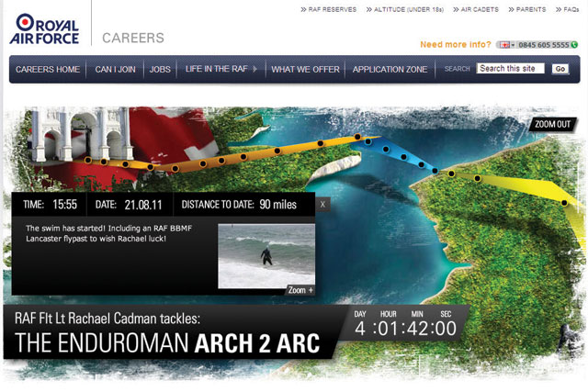Click the Go search button

click(x=560, y=69)
